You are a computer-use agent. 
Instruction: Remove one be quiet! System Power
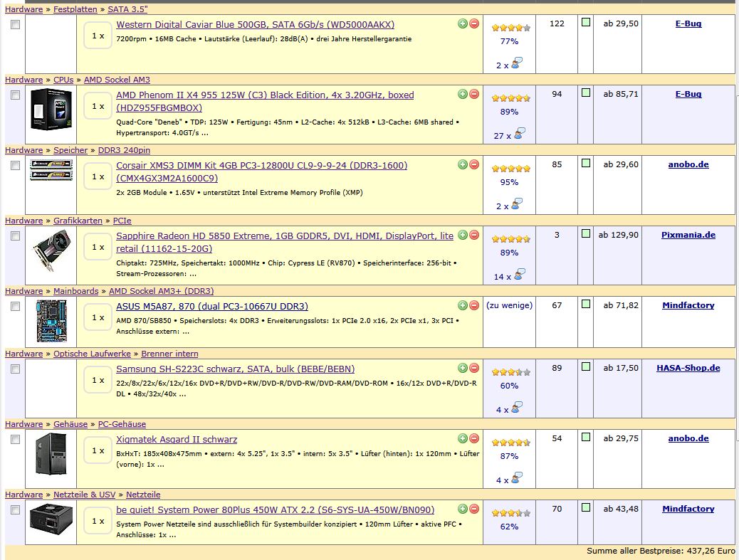474,509
